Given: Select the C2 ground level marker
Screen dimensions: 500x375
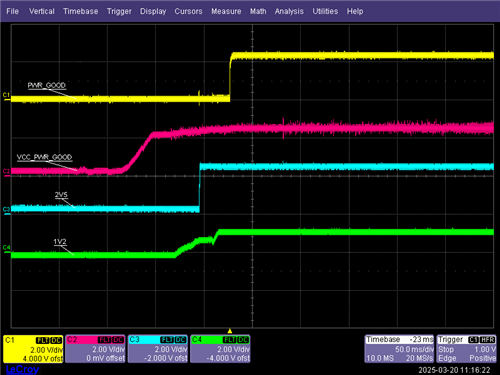Looking at the screenshot, I should (6, 172).
